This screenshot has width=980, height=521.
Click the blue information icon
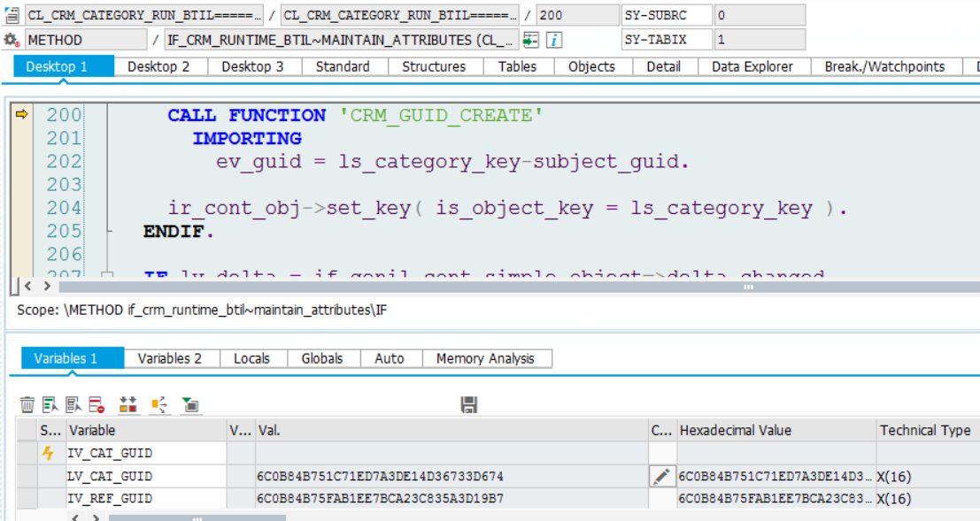[x=554, y=40]
